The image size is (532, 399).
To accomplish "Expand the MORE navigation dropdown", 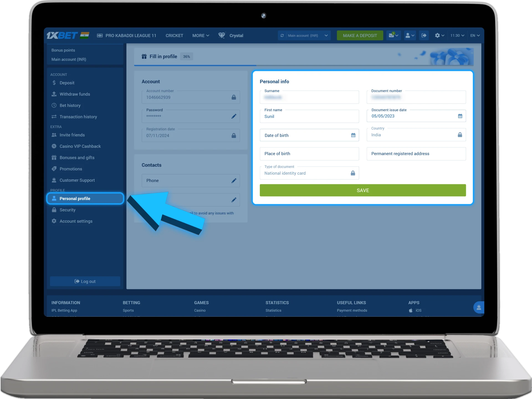I will click(200, 35).
